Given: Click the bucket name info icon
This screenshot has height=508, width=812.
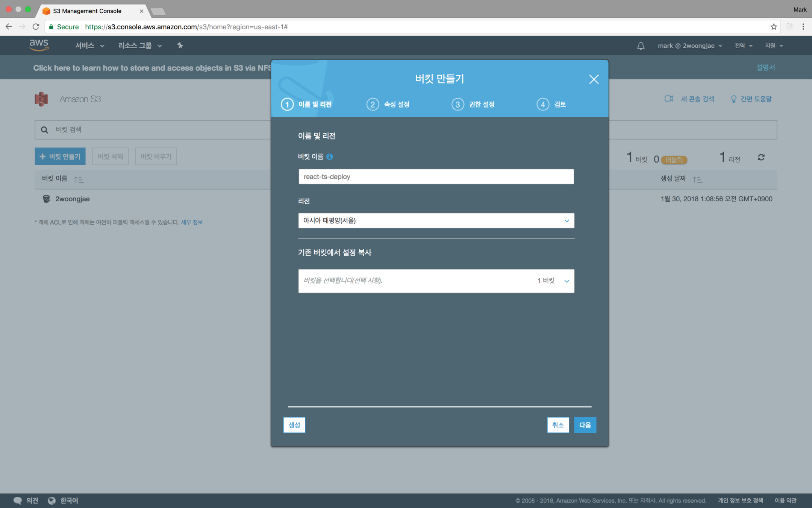Looking at the screenshot, I should (330, 157).
